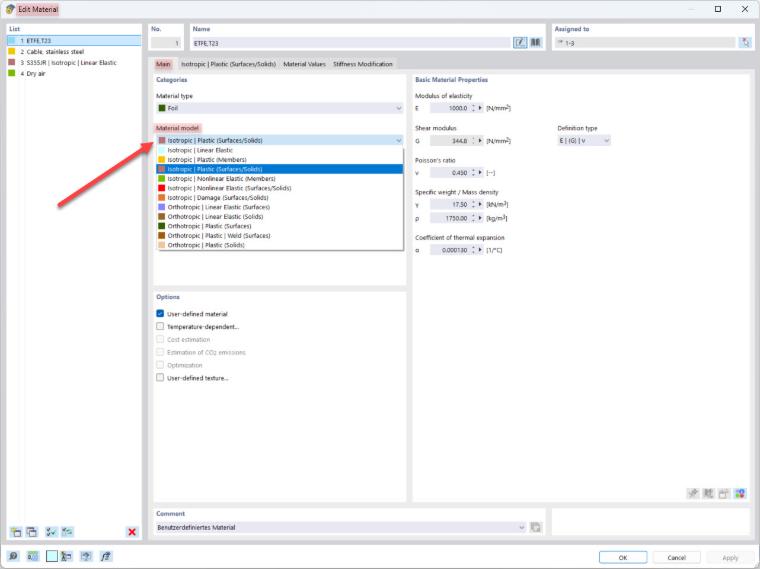The image size is (760, 569).
Task: Collapse the Material model dropdown arrow
Action: point(398,141)
